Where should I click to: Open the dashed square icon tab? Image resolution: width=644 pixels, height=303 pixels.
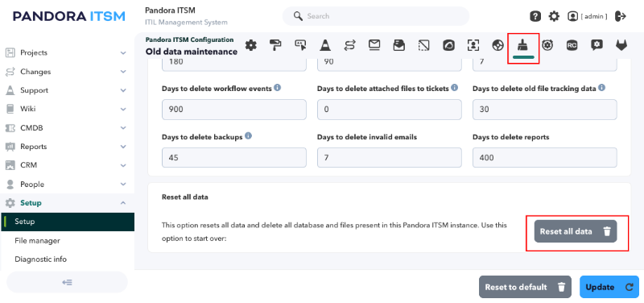(423, 45)
